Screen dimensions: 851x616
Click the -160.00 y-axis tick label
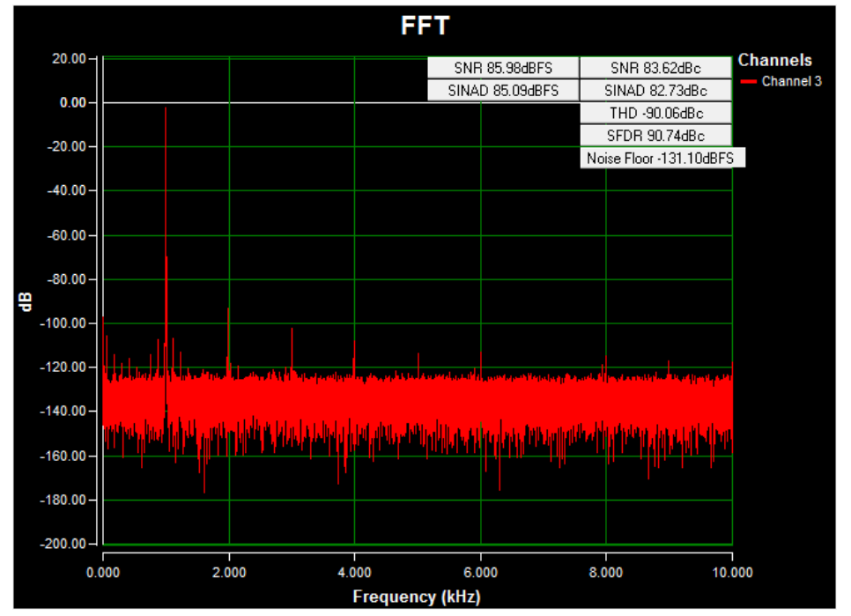[63, 456]
